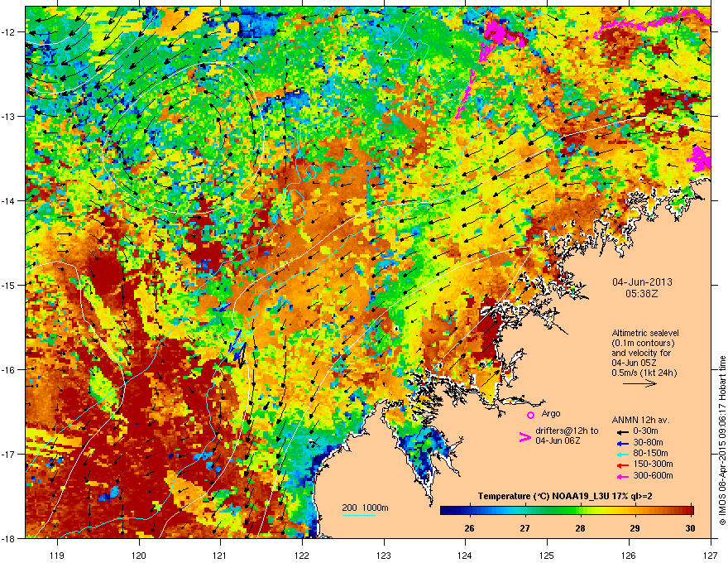Click the '200 1000m' bathymetry label

click(365, 508)
